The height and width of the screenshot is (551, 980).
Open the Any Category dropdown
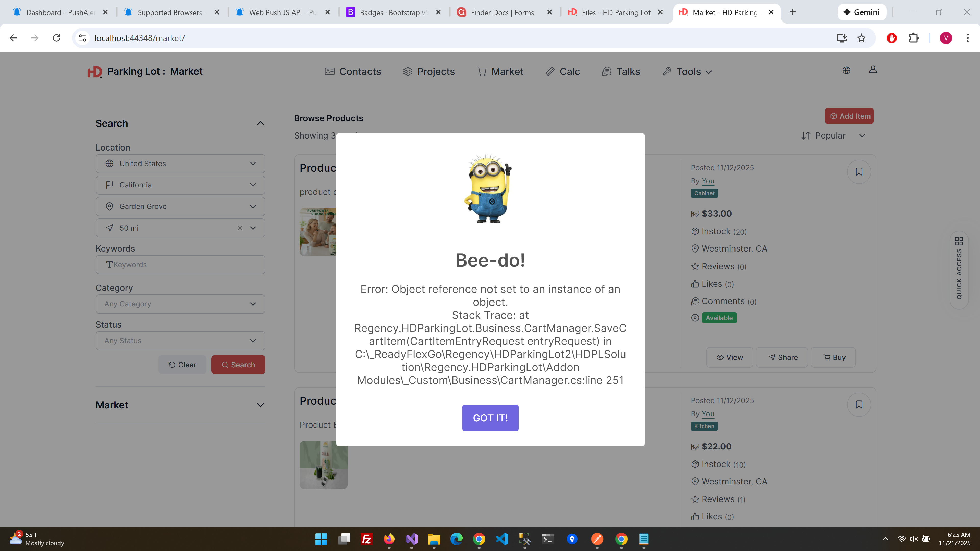click(x=180, y=304)
